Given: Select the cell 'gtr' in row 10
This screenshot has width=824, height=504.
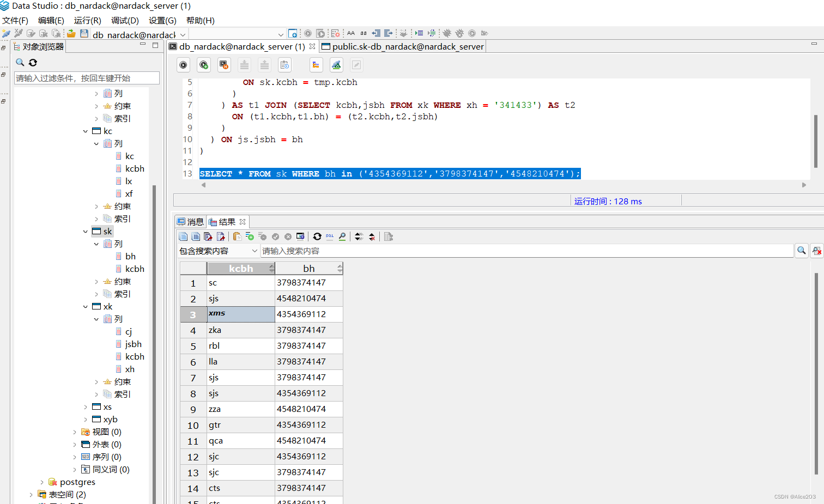Looking at the screenshot, I should click(241, 425).
